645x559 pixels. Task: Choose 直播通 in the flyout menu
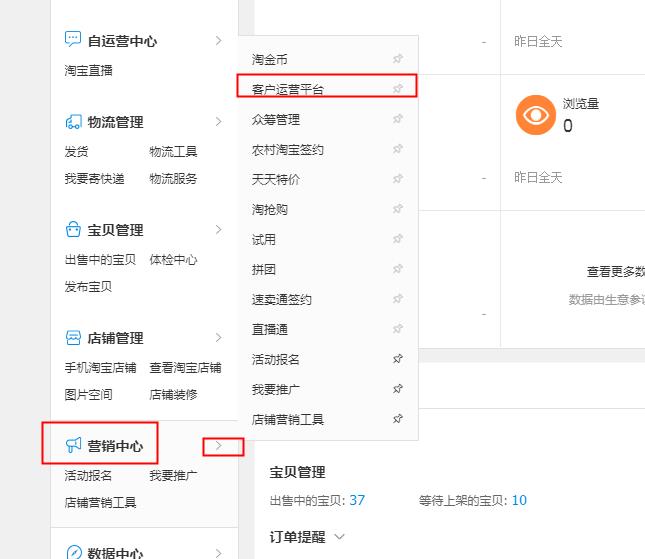click(x=269, y=330)
